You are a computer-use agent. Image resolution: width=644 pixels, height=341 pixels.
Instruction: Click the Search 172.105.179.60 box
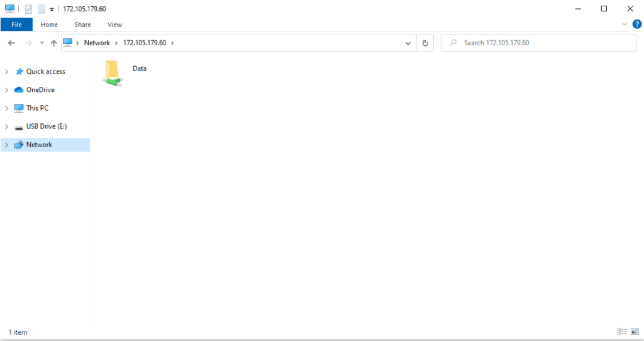(541, 43)
